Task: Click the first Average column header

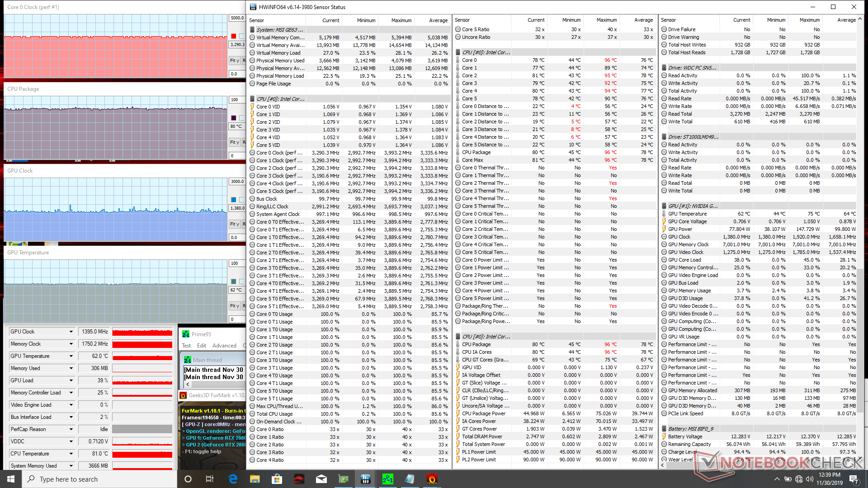Action: tap(432, 20)
